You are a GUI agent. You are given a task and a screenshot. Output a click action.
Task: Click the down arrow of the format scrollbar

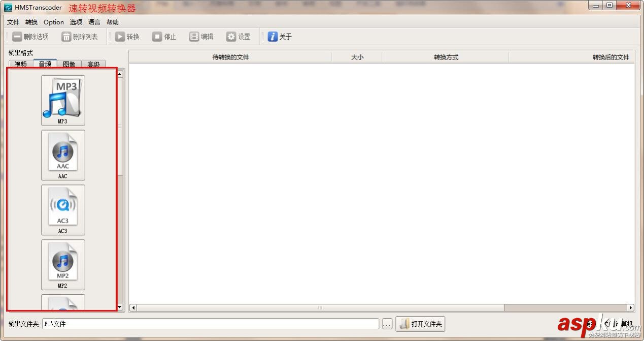(119, 307)
